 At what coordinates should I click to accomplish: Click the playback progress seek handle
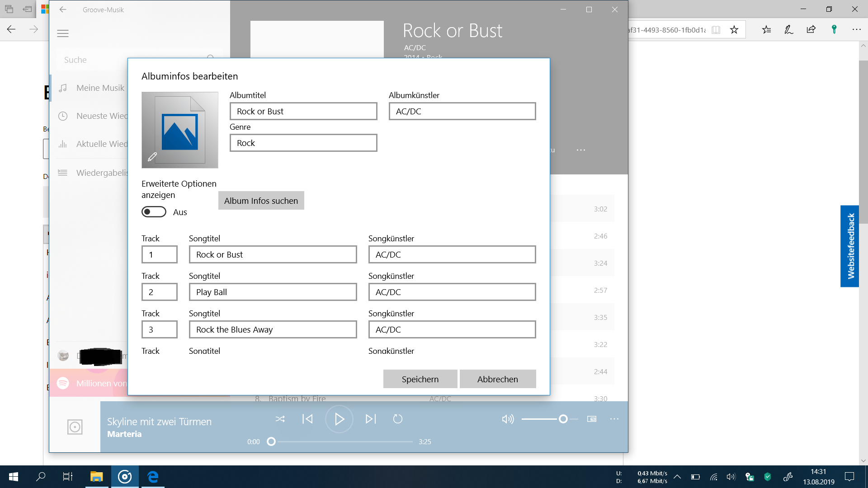point(271,441)
